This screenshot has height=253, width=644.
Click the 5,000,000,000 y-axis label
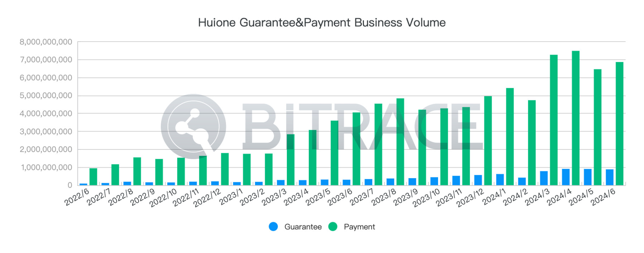pyautogui.click(x=46, y=96)
